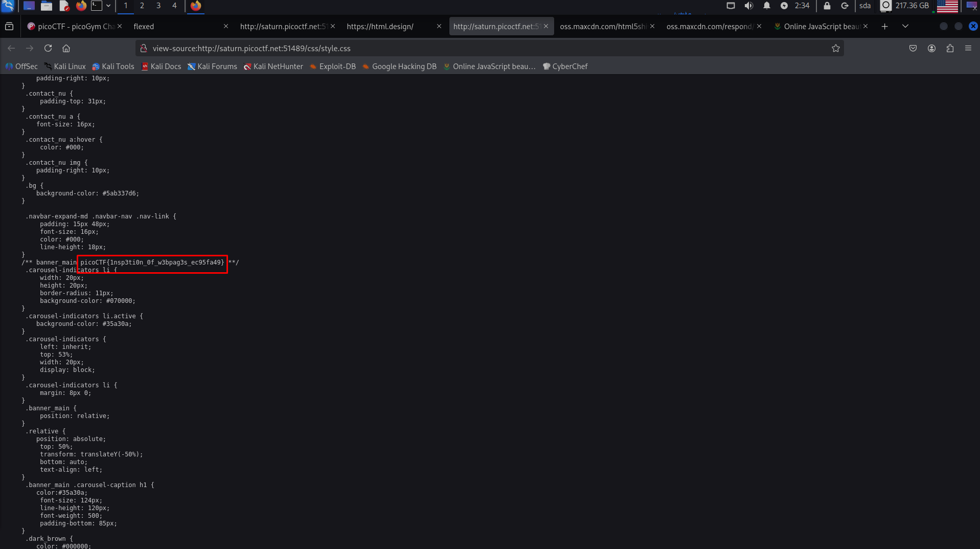Image resolution: width=980 pixels, height=549 pixels.
Task: Save page to Pocket icon
Action: pyautogui.click(x=913, y=48)
